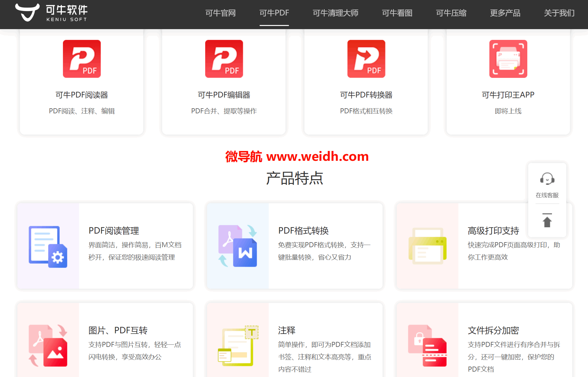Click the 即将上线 status text
This screenshot has height=377, width=588.
coord(508,111)
